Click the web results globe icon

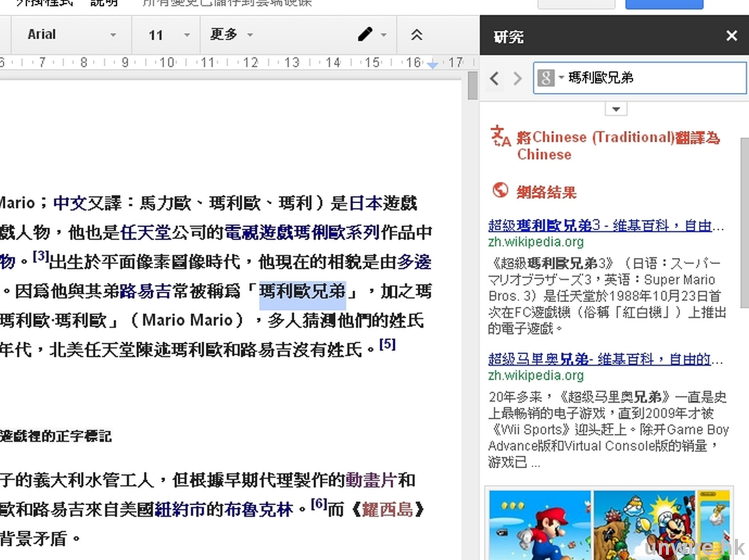click(x=500, y=190)
